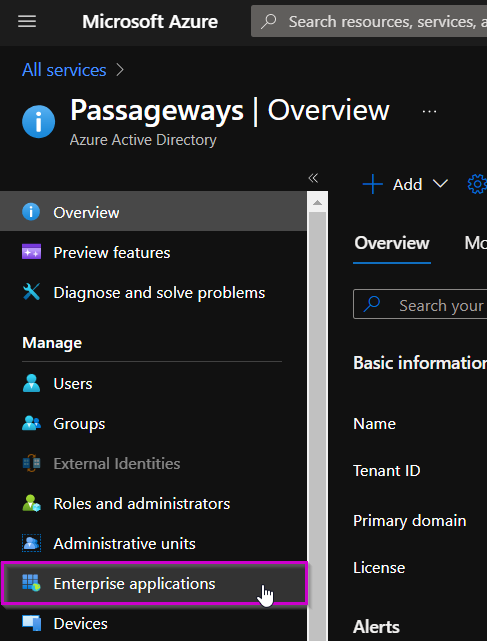Click the Name field label

pyautogui.click(x=375, y=424)
